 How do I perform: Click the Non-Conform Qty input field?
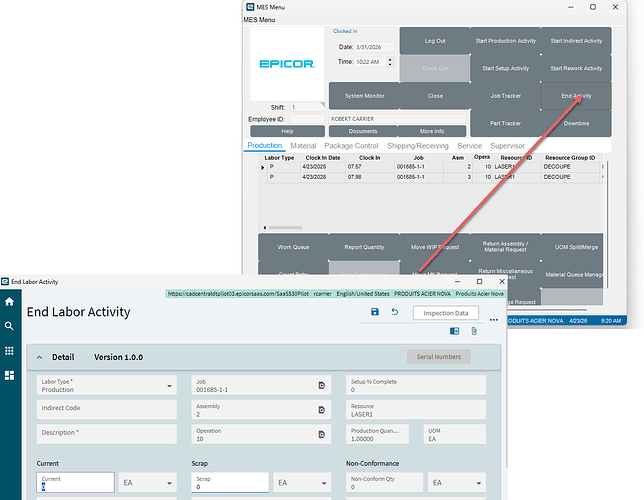(384, 482)
